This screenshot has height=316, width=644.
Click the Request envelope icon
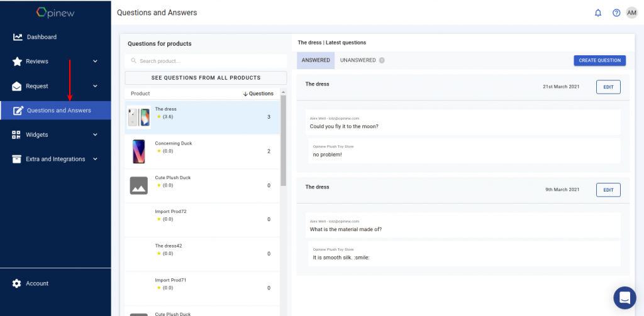[x=17, y=86]
